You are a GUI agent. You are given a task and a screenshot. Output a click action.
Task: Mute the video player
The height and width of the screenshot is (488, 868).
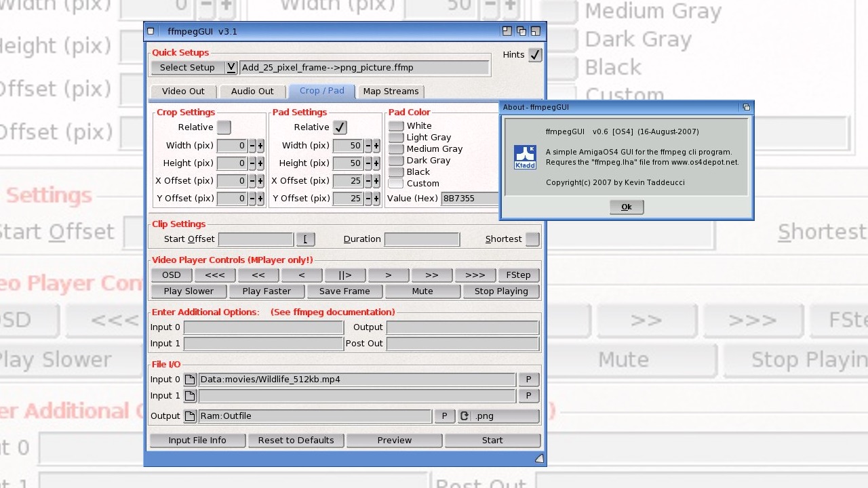coord(422,291)
